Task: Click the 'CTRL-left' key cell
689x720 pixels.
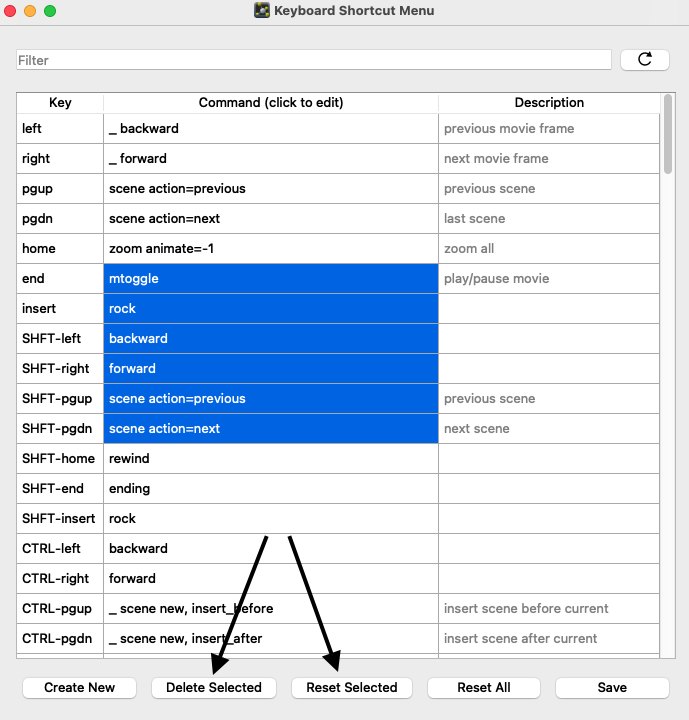Action: [x=60, y=549]
